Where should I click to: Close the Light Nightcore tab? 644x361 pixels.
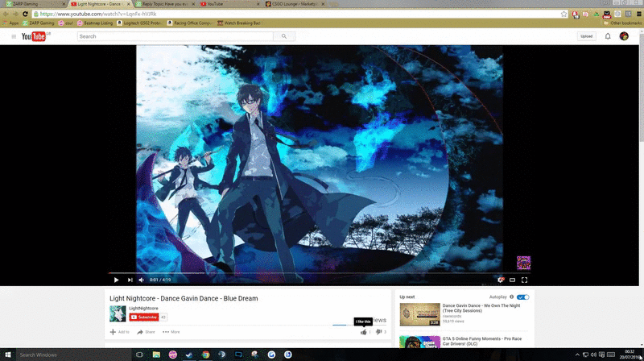point(128,4)
